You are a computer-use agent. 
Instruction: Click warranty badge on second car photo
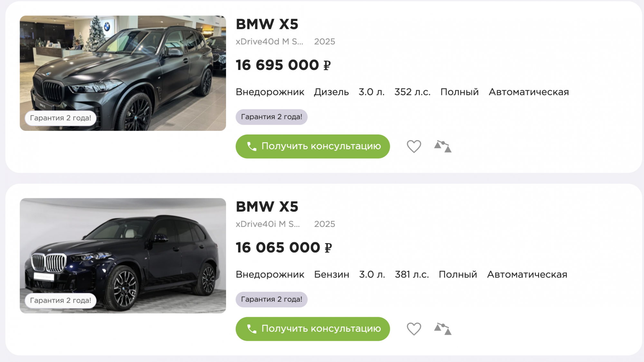(61, 300)
